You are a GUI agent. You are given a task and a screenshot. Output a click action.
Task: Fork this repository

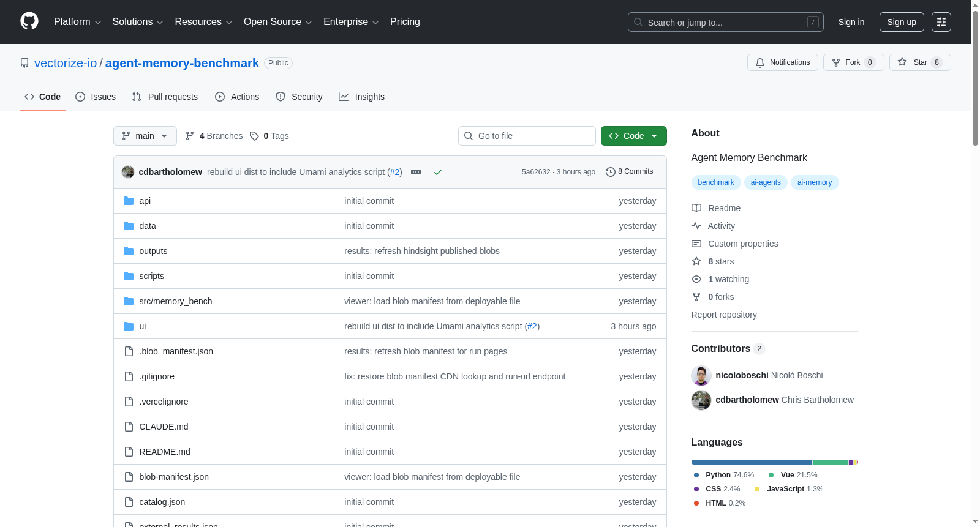pyautogui.click(x=853, y=62)
